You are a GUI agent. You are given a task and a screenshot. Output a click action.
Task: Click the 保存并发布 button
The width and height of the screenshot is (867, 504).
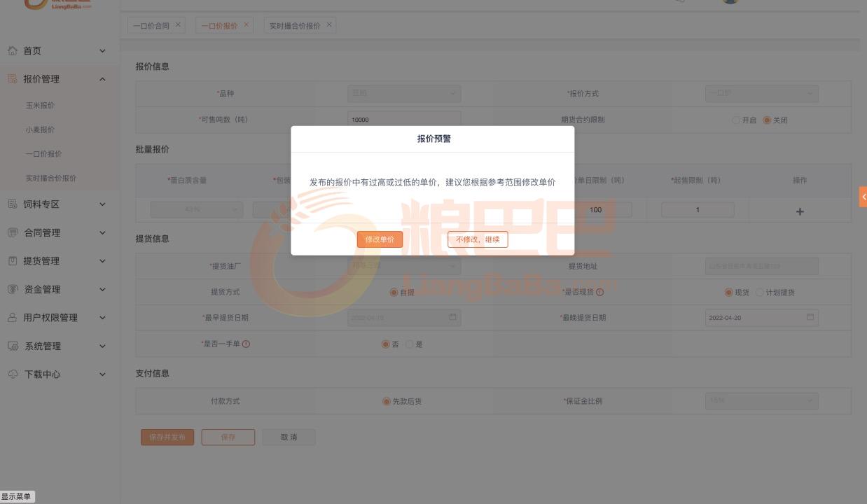pos(167,437)
